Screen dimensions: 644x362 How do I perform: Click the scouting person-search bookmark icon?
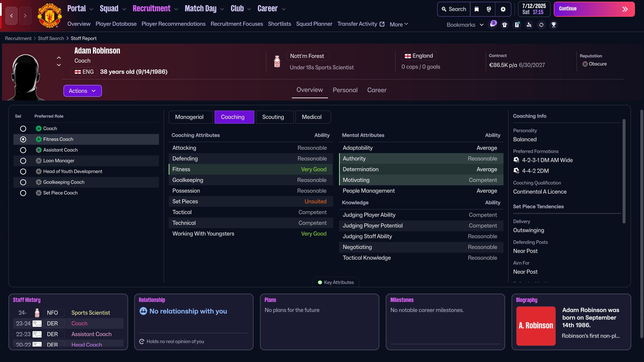click(x=529, y=25)
